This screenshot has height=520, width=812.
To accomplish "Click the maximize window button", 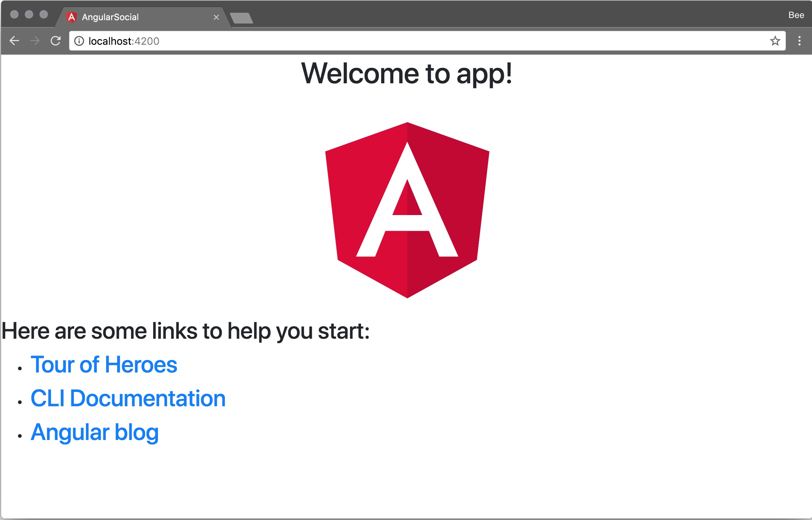I will click(44, 14).
